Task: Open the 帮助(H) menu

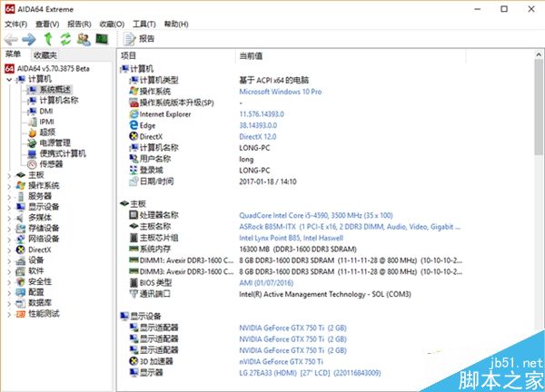Action: click(176, 24)
